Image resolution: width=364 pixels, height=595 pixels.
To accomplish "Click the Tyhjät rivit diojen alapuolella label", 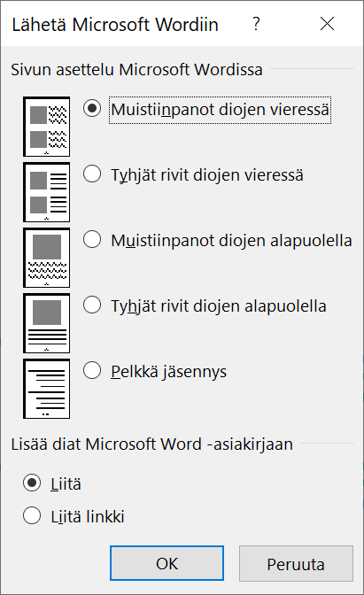I will click(x=219, y=306).
